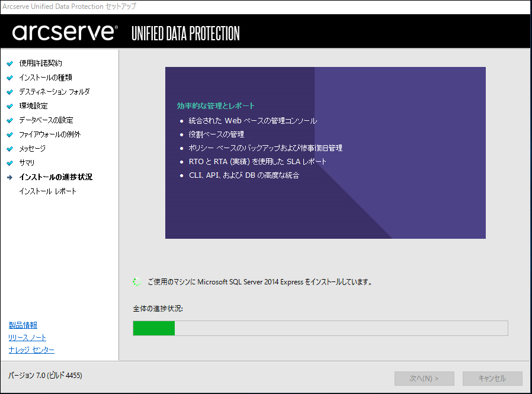This screenshot has height=394, width=532.
Task: Click the checkmark icon beside データベースの設定
Action: pyautogui.click(x=10, y=120)
